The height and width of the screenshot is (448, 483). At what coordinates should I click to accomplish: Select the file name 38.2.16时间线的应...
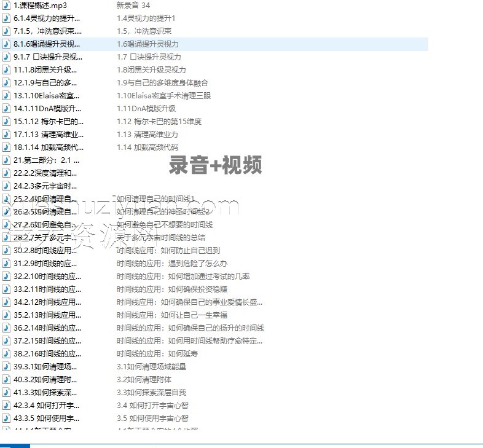point(47,354)
